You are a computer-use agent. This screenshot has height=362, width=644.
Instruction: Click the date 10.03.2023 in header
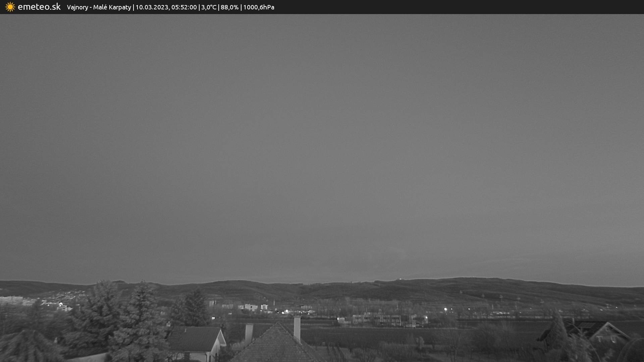point(152,7)
